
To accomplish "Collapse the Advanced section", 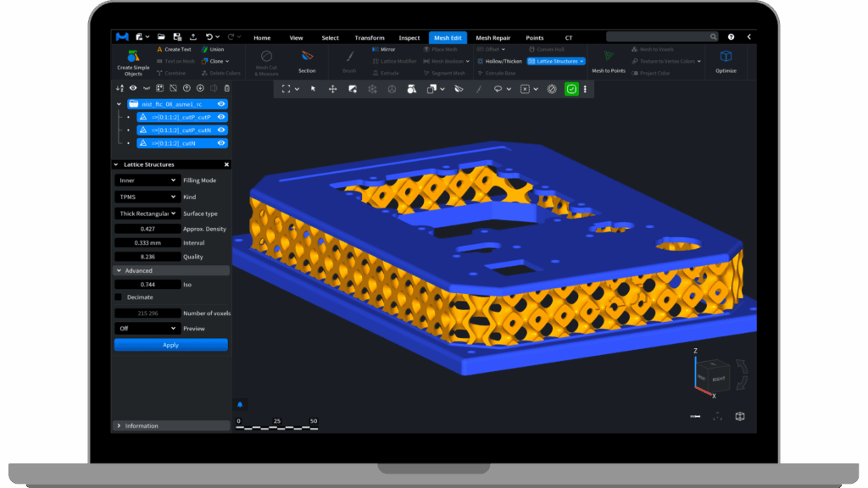I will coord(118,271).
